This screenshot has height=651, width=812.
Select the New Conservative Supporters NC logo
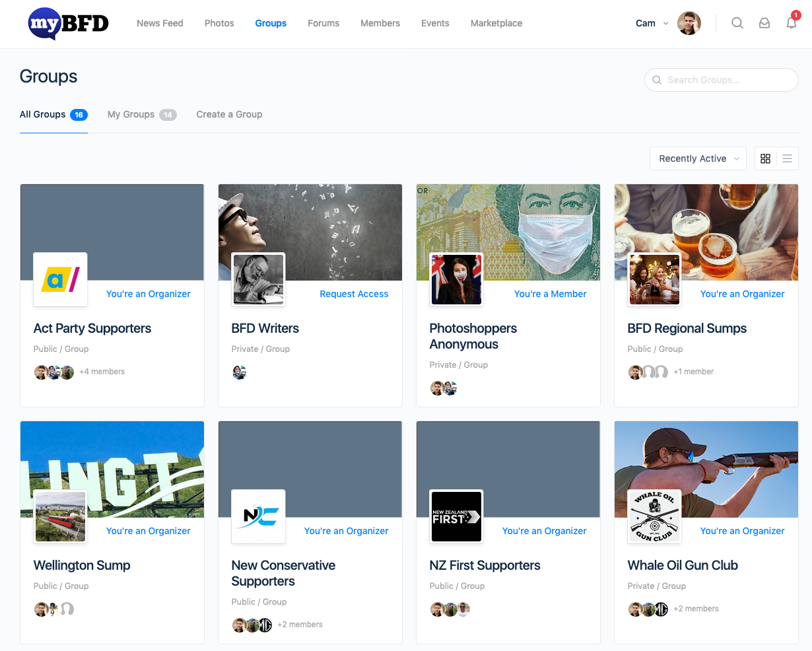pyautogui.click(x=258, y=516)
